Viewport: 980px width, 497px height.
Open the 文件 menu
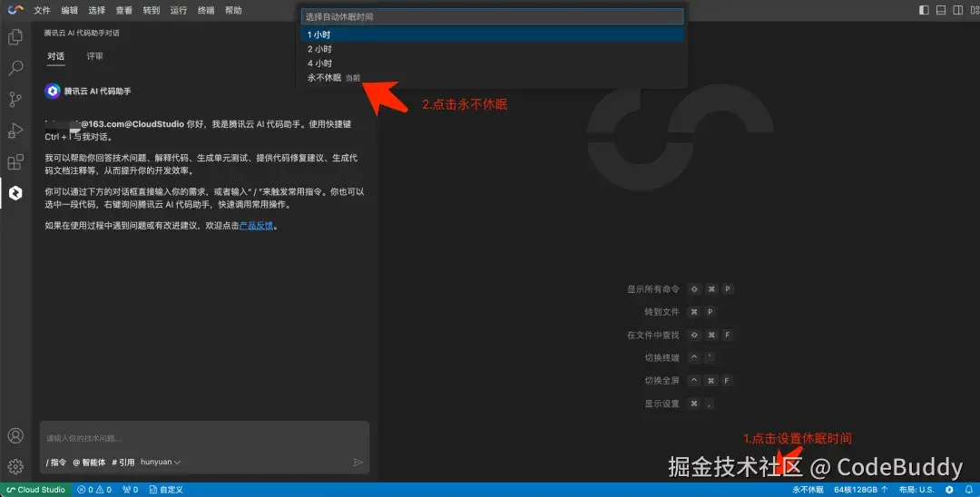click(x=42, y=10)
